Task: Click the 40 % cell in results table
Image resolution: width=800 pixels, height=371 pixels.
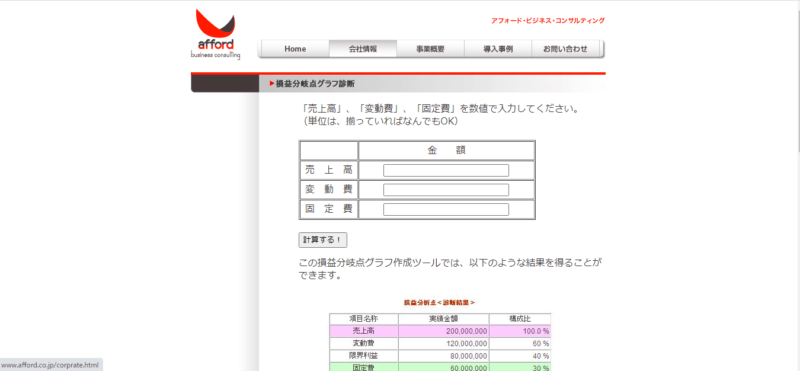Action: [x=520, y=356]
